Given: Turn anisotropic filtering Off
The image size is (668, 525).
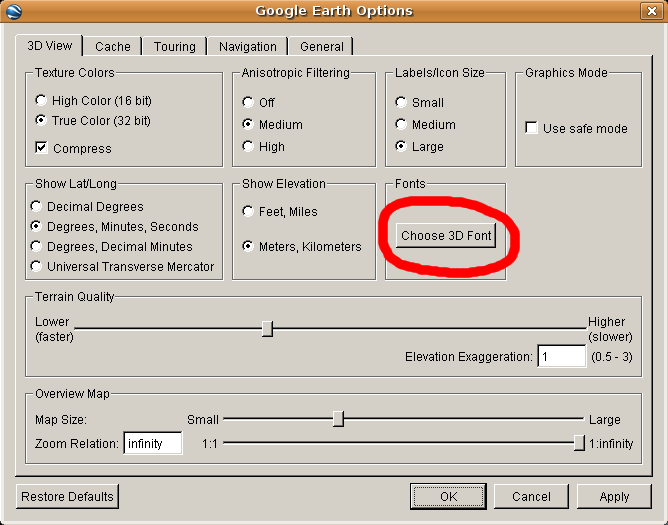Looking at the screenshot, I should click(x=259, y=103).
